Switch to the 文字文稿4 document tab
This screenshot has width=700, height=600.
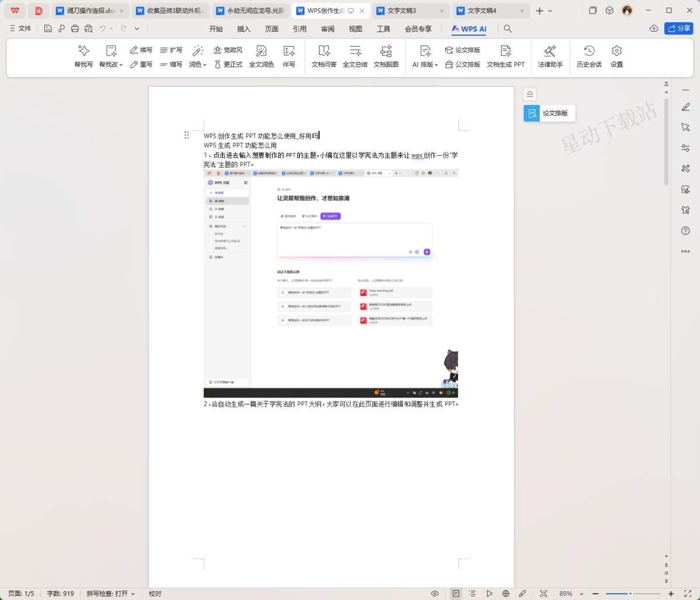coord(491,11)
